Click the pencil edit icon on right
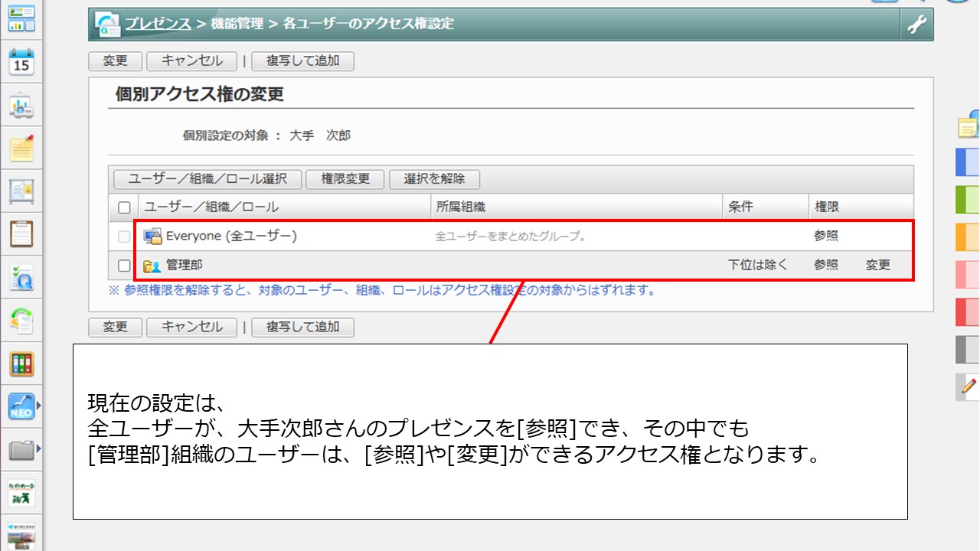980x551 pixels. click(969, 387)
